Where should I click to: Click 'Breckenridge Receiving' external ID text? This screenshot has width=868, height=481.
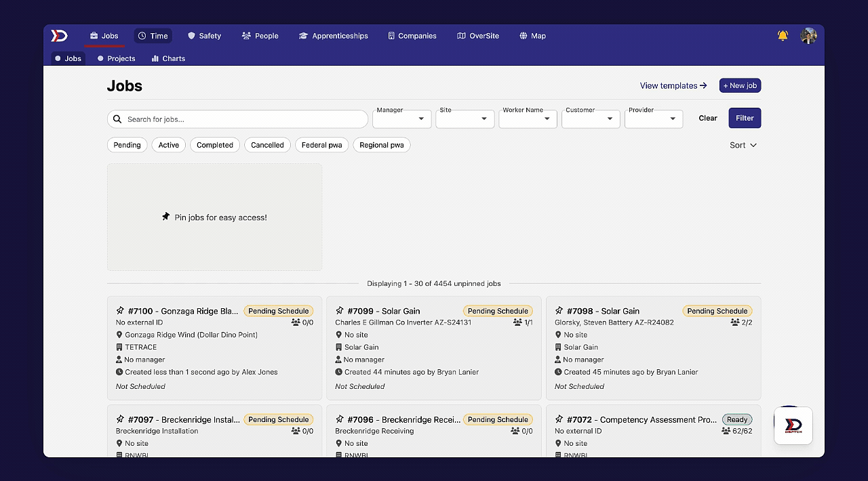(374, 431)
